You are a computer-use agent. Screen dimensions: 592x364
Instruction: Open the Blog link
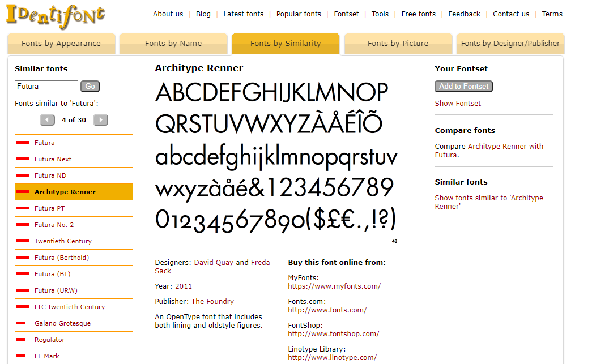coord(203,14)
